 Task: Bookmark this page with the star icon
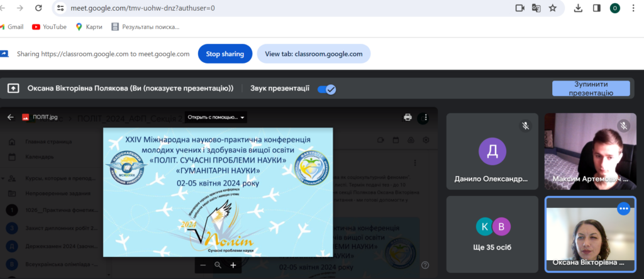tap(552, 8)
